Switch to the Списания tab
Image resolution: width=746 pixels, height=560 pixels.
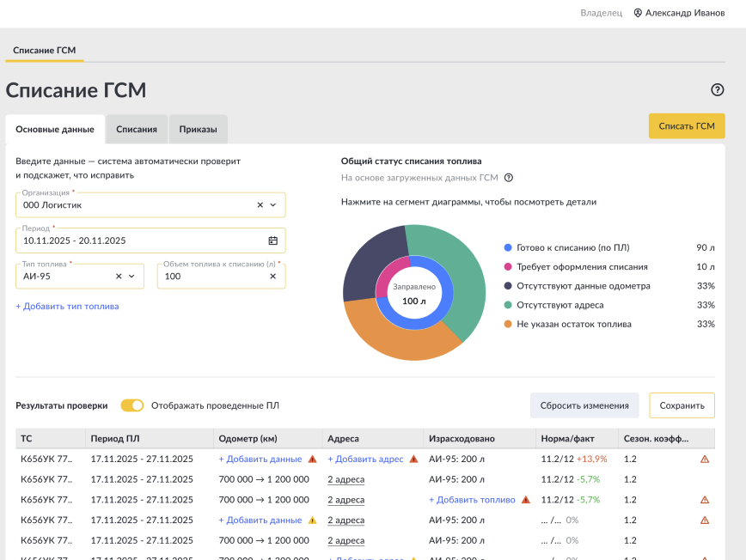[x=137, y=130]
